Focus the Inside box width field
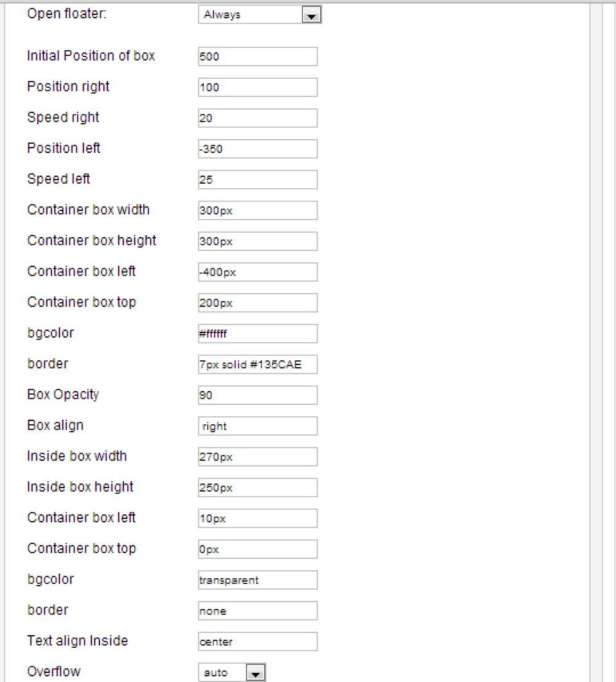Viewport: 616px width, 682px height. pyautogui.click(x=257, y=457)
